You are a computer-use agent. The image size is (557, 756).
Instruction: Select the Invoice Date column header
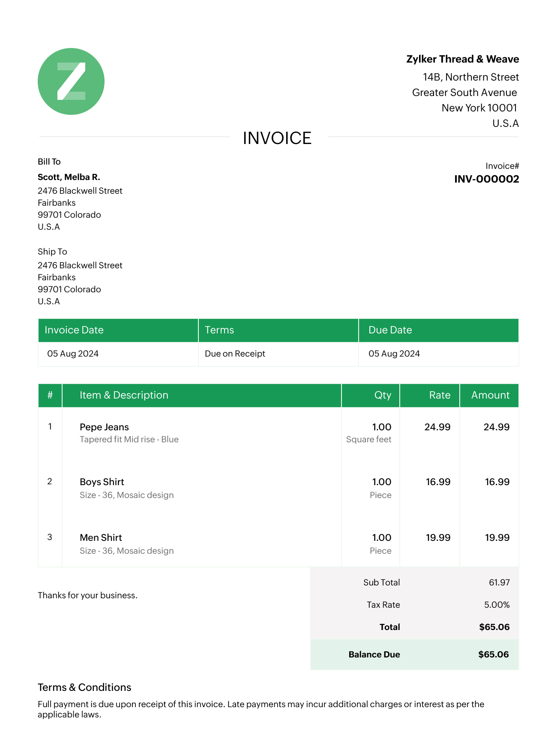pyautogui.click(x=74, y=330)
